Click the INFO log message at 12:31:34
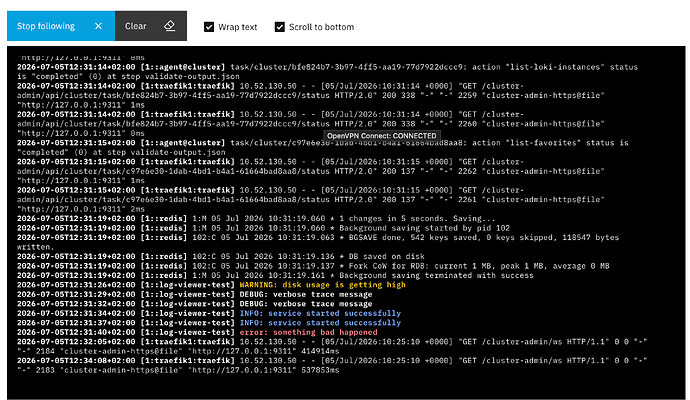The width and height of the screenshot is (690, 400). [320, 313]
